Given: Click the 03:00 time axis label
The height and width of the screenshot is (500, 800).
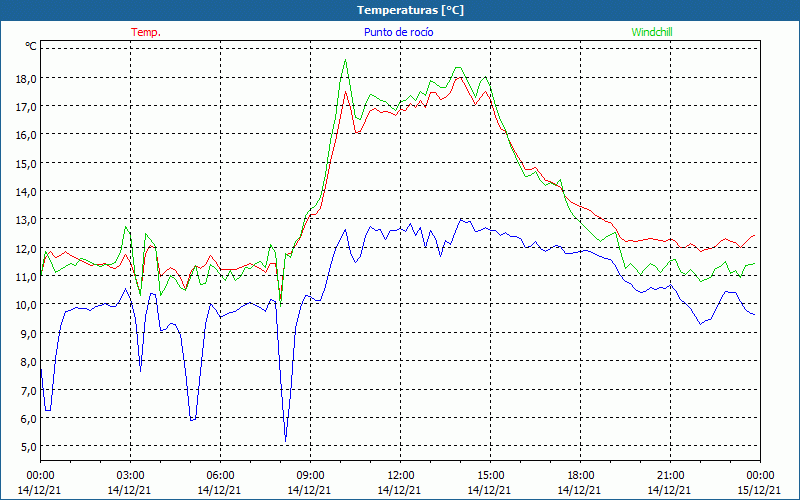Looking at the screenshot, I should (130, 475).
